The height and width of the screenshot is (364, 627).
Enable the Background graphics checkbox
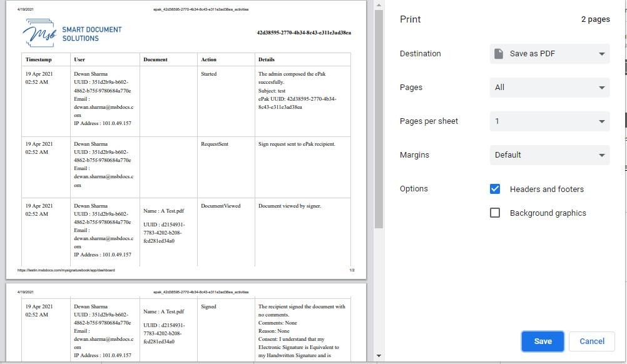tap(494, 213)
